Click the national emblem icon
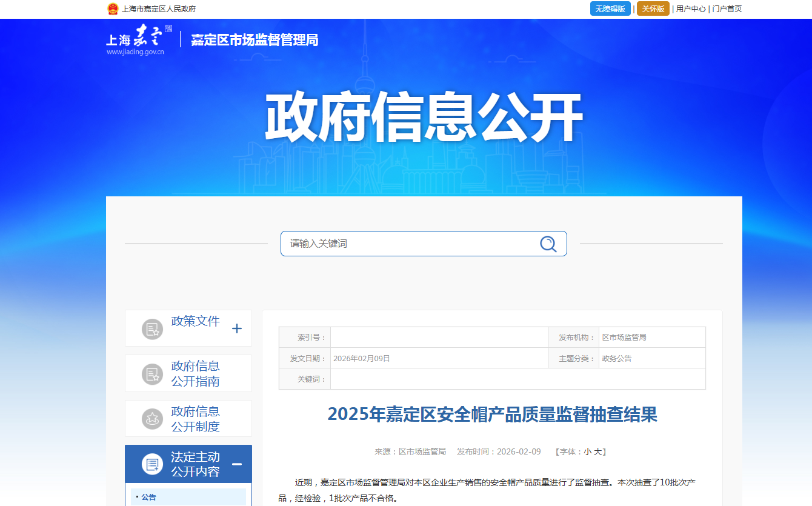The height and width of the screenshot is (506, 812). click(113, 9)
